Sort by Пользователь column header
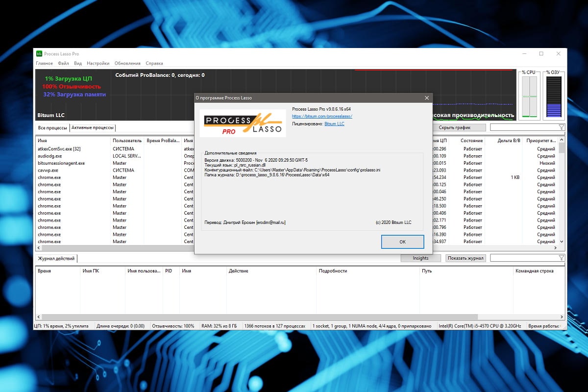 point(127,141)
